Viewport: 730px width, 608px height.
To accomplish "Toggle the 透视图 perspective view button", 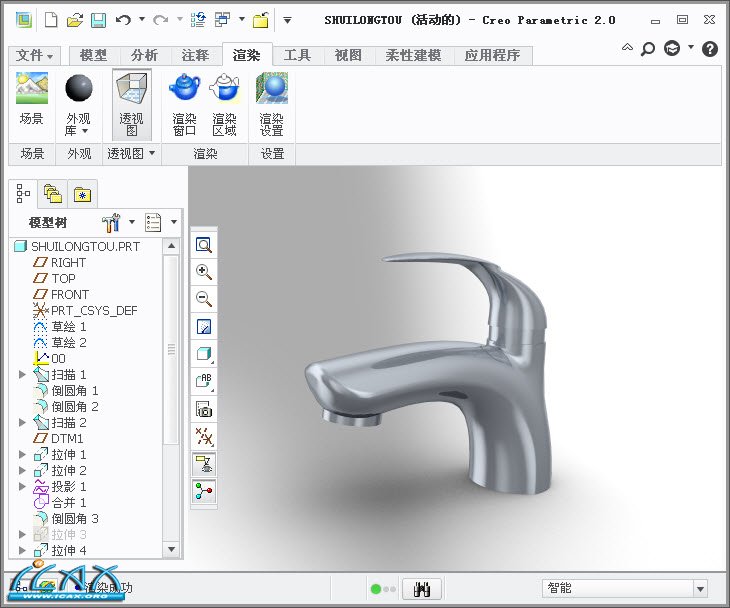I will point(131,92).
